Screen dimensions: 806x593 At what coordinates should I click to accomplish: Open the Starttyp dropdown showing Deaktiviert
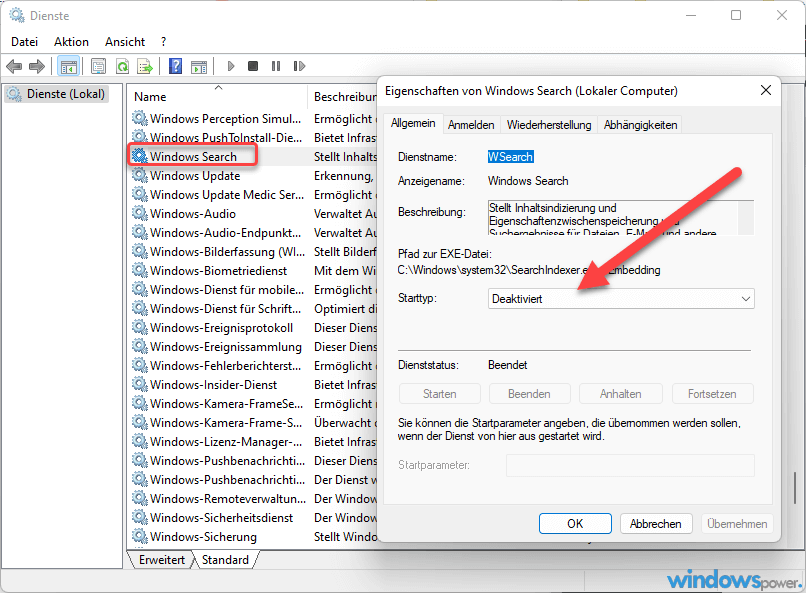click(x=621, y=299)
